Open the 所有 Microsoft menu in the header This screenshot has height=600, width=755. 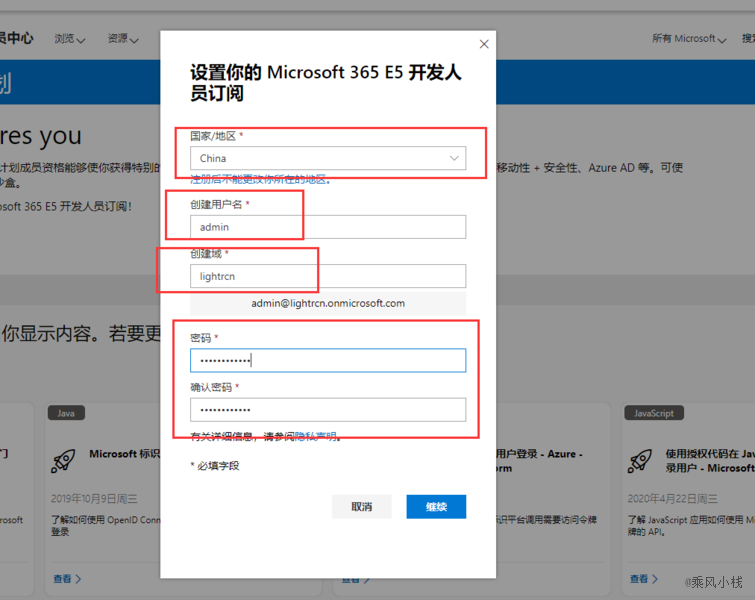click(689, 39)
